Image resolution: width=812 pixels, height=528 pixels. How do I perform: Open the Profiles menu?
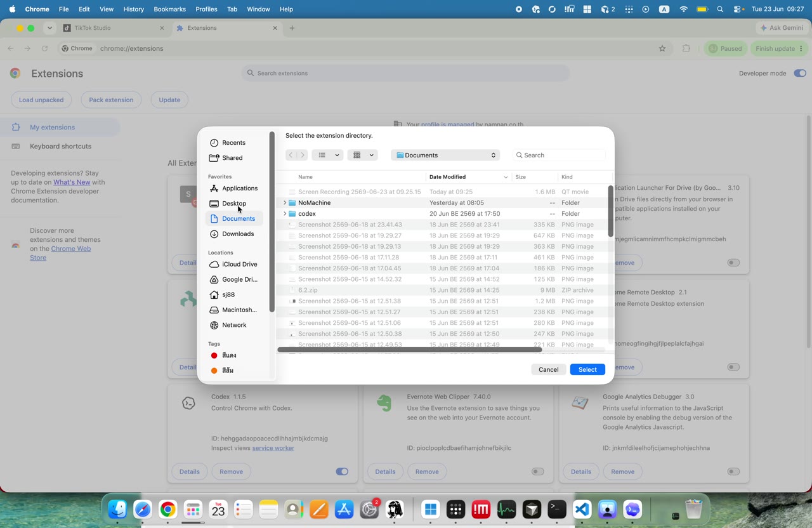coord(206,10)
